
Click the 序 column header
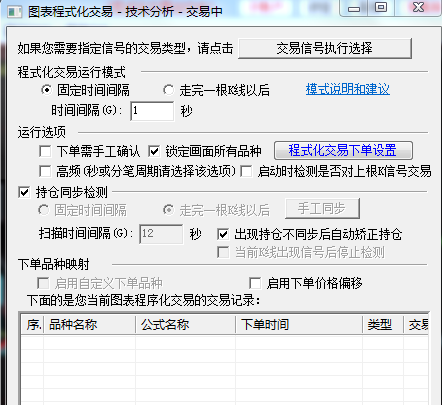pos(32,324)
